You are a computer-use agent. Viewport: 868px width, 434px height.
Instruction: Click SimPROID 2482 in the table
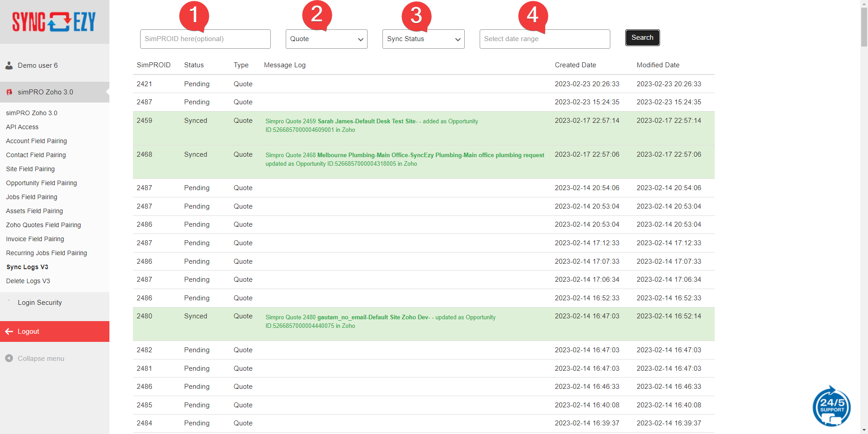(x=144, y=350)
